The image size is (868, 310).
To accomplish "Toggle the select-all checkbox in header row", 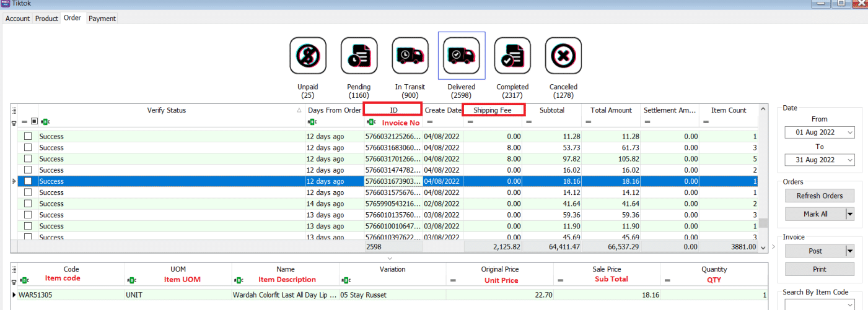I will click(x=35, y=122).
